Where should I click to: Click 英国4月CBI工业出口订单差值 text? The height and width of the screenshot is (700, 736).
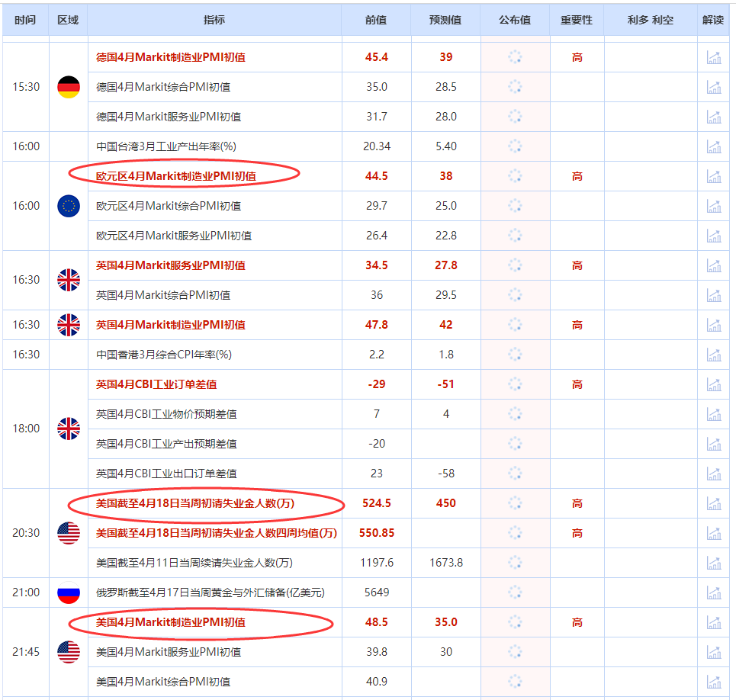click(x=166, y=474)
